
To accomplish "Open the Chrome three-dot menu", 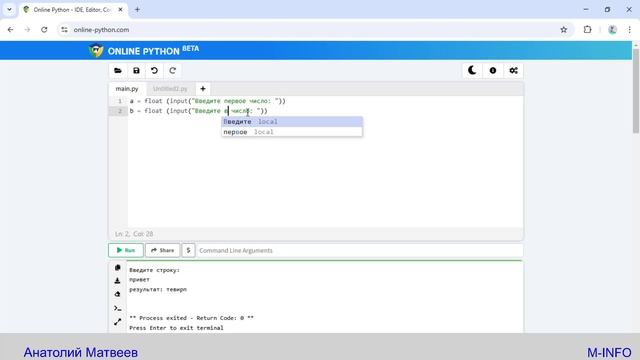I will 629,29.
